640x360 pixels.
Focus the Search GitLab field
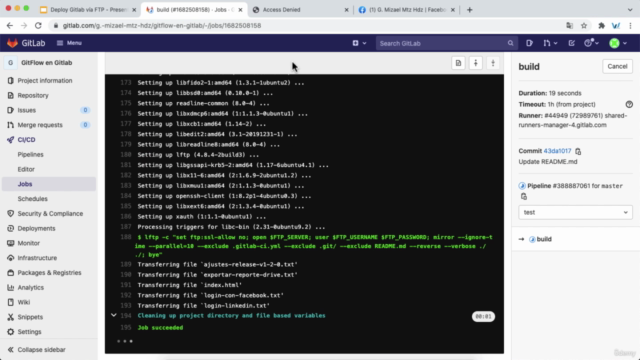click(447, 43)
